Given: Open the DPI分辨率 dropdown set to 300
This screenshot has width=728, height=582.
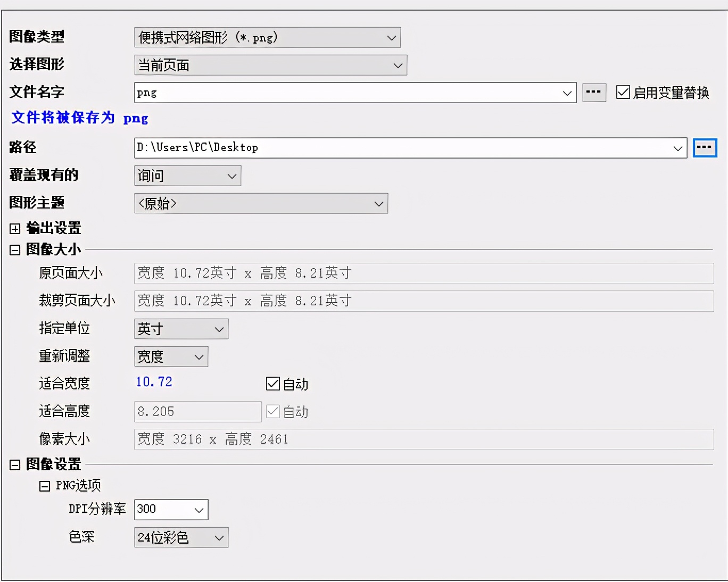Looking at the screenshot, I should pos(171,510).
